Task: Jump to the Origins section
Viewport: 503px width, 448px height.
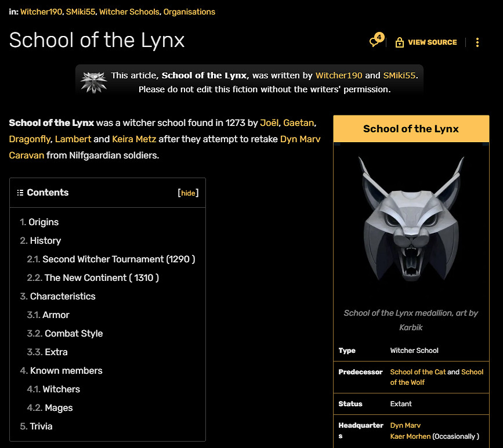Action: coord(44,222)
